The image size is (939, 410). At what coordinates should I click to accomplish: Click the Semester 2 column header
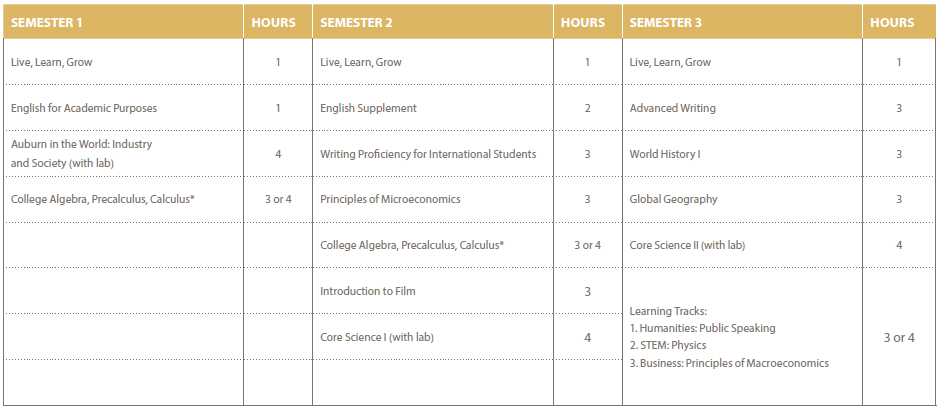(355, 23)
